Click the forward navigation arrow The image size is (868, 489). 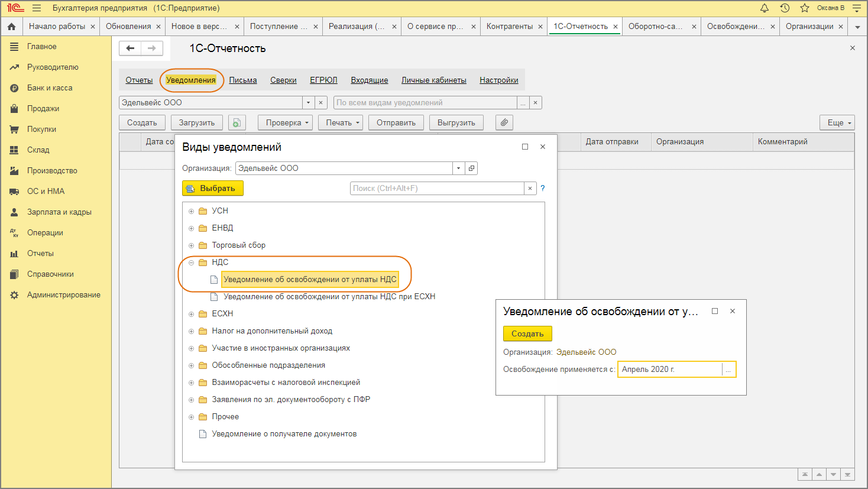pyautogui.click(x=152, y=48)
